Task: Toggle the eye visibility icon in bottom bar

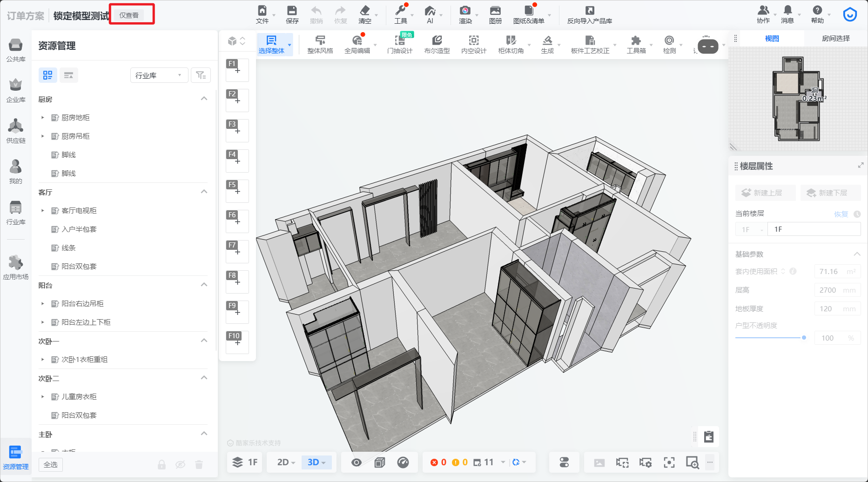Action: coord(357,462)
